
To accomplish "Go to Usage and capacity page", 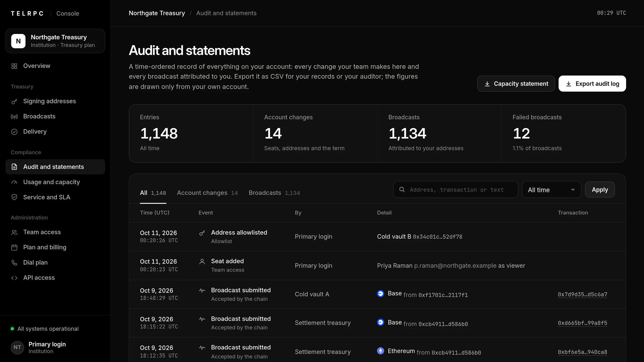I will 55,182.
